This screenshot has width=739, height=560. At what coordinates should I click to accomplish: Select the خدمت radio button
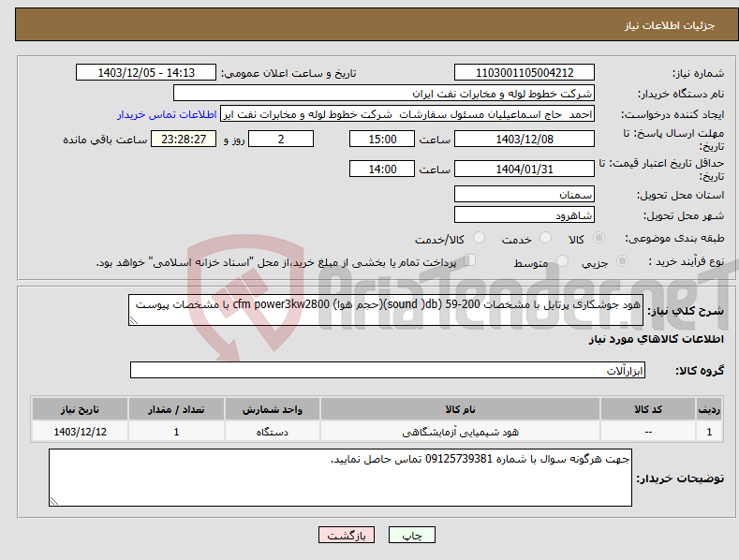[x=545, y=238]
